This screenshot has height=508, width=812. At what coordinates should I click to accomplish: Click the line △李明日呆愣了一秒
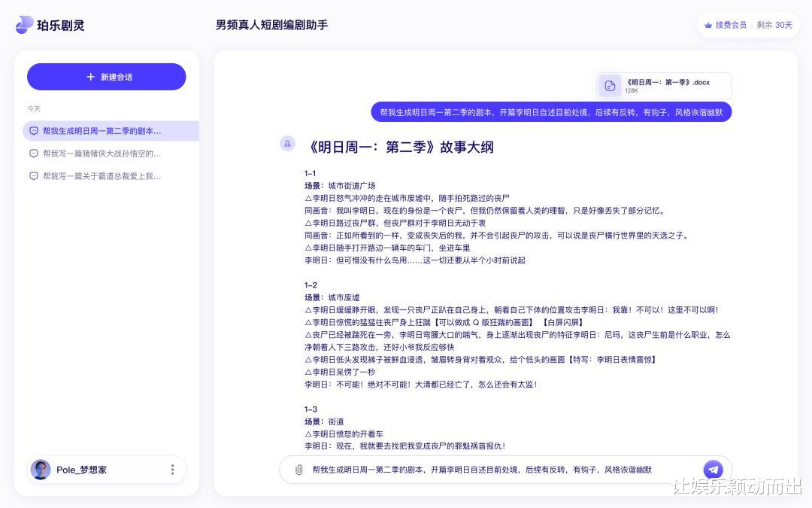(x=340, y=373)
